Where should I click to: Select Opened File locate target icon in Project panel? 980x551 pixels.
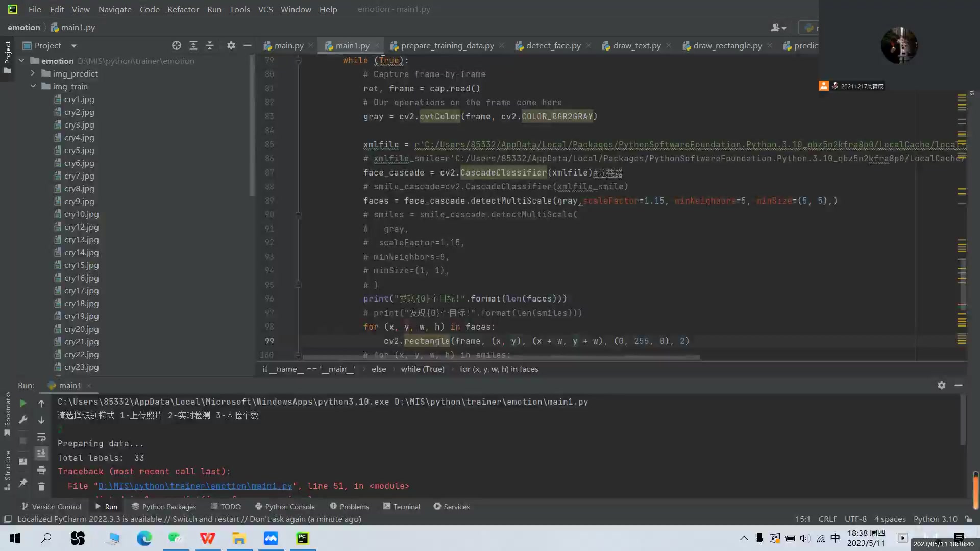177,45
